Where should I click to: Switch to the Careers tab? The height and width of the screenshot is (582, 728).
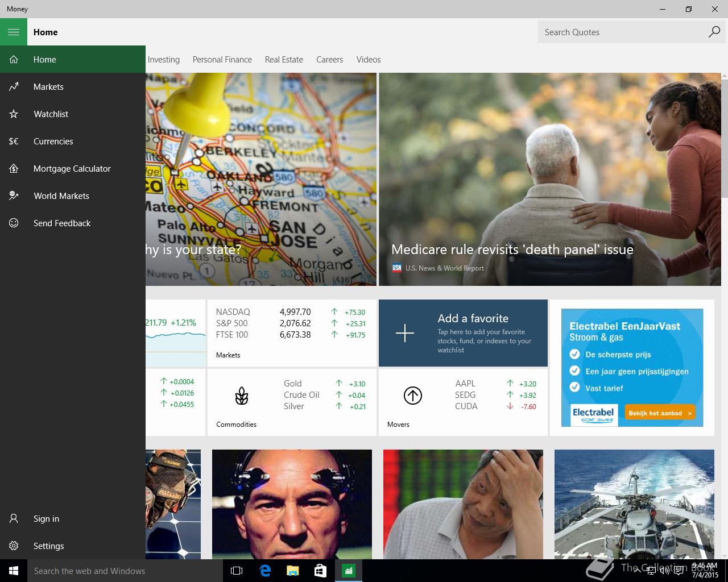tap(330, 59)
